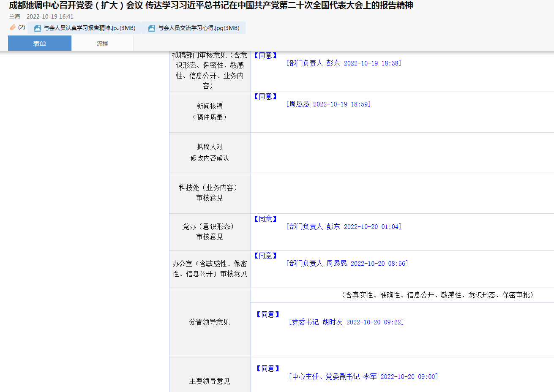
Task: Click 周恩恩's signature dated 2022-10-20 08:56
Action: click(x=347, y=264)
